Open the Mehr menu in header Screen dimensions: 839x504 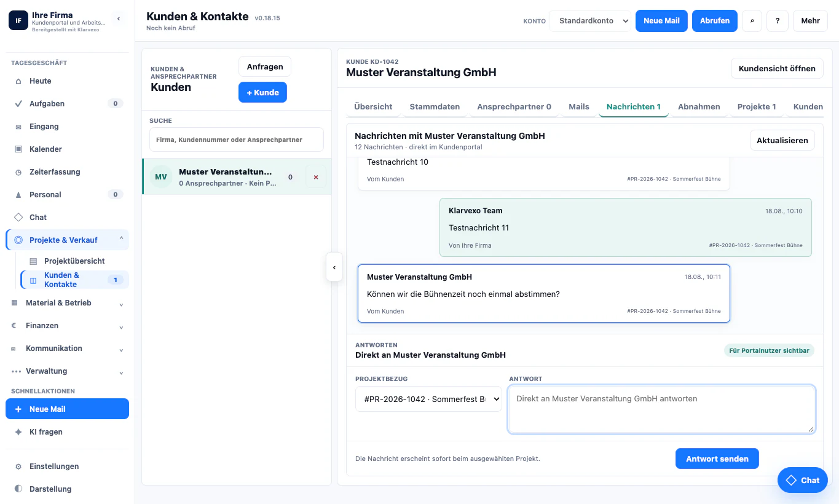[810, 21]
